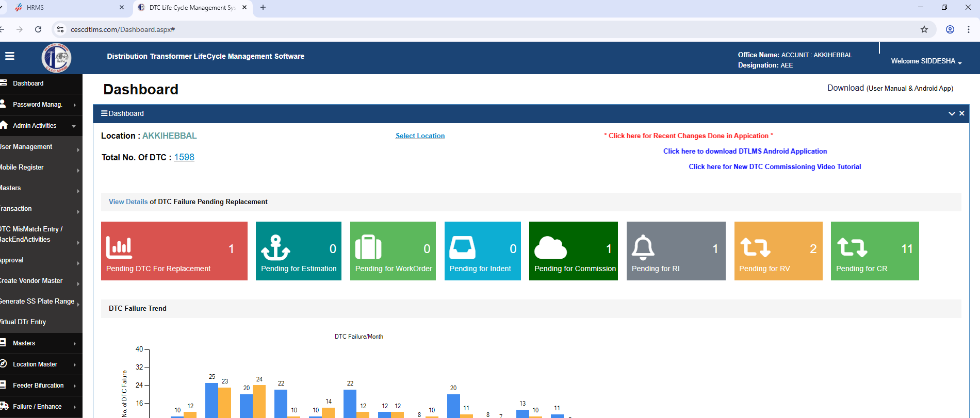Close the Dashboard panel with the X
This screenshot has height=418, width=980.
(962, 113)
